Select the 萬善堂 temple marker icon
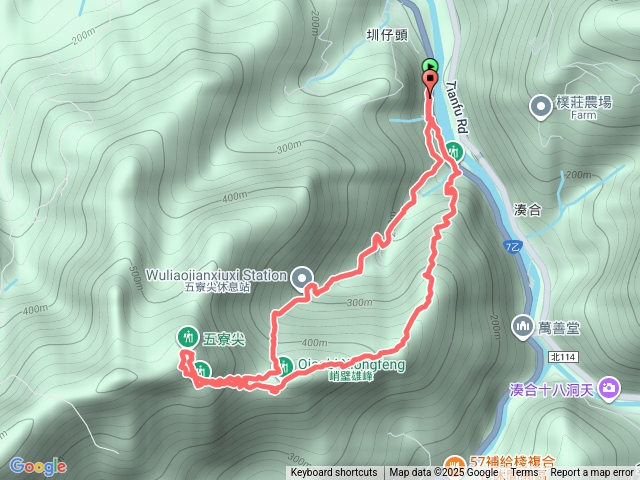640x480 pixels. pyautogui.click(x=523, y=327)
